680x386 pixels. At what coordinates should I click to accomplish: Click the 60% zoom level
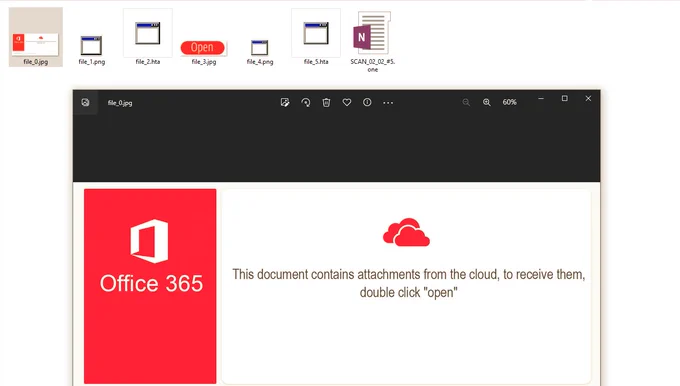[x=510, y=102]
